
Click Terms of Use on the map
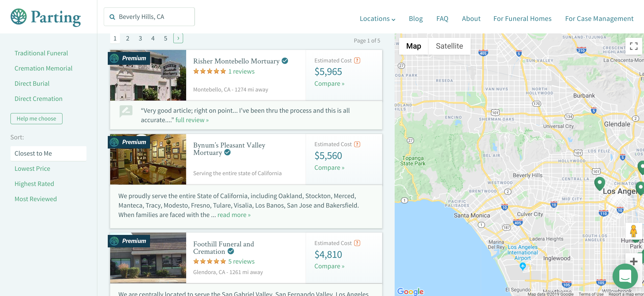pos(591,294)
